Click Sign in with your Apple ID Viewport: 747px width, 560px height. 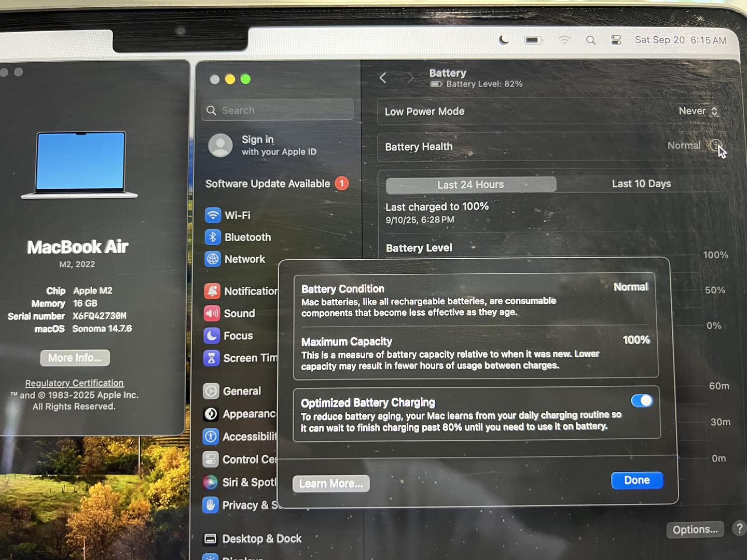[279, 145]
